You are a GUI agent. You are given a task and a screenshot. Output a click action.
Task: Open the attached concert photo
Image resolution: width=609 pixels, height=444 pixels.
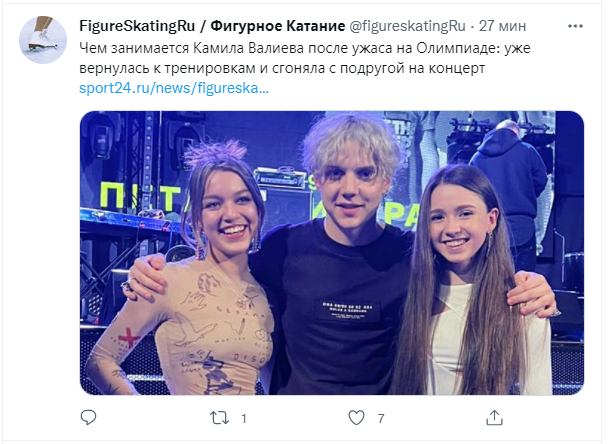(x=332, y=253)
